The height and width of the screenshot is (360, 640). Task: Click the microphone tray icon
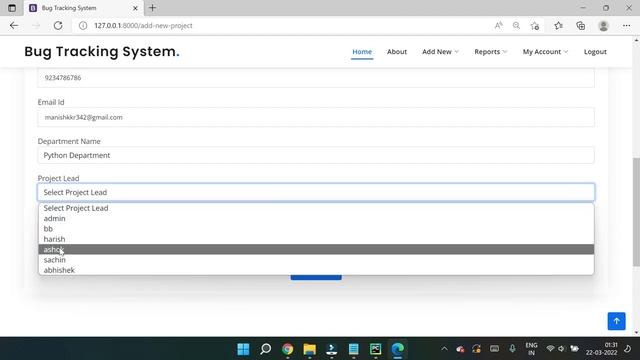tap(512, 349)
